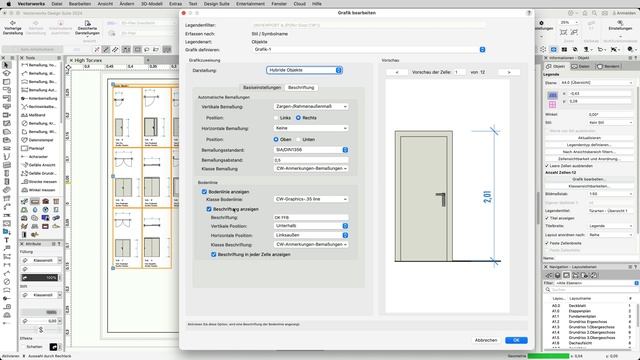640x360 pixels.
Task: Click the Abbrechen button in the dialog
Action: point(486,340)
